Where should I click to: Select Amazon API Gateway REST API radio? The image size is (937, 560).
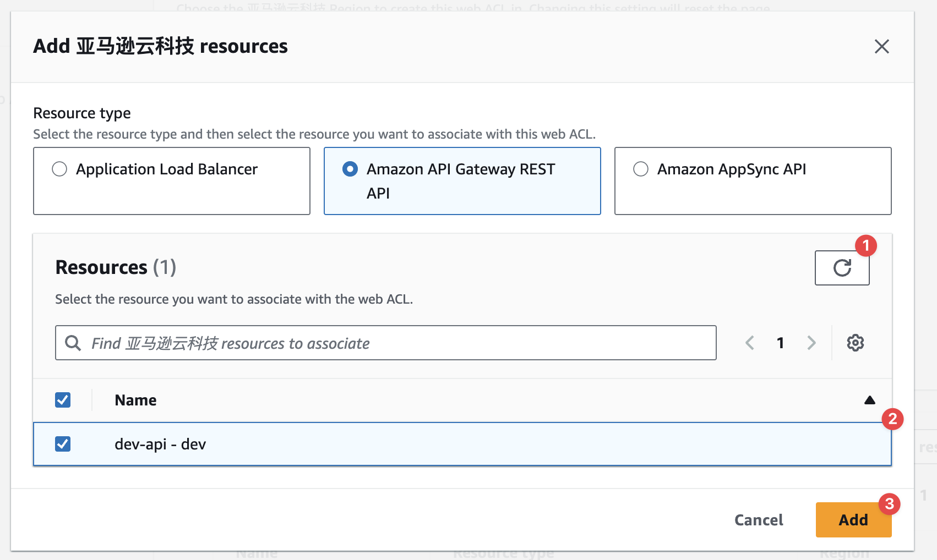click(350, 169)
